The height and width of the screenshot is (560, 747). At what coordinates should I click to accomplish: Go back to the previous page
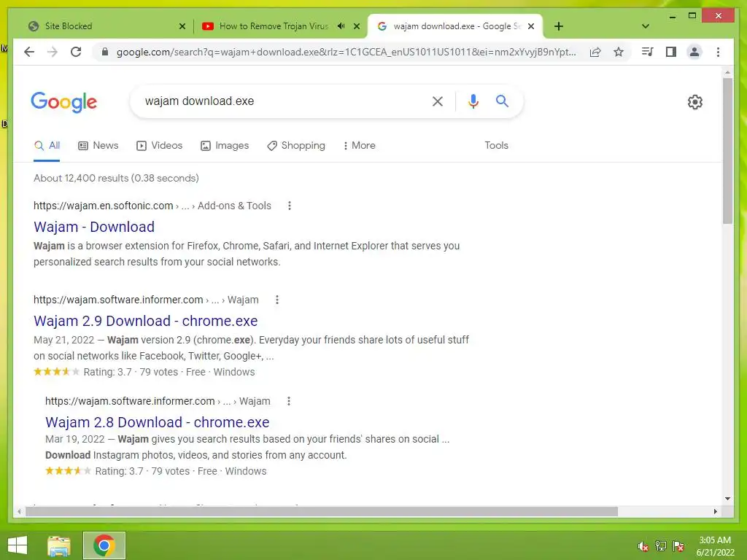click(x=29, y=52)
